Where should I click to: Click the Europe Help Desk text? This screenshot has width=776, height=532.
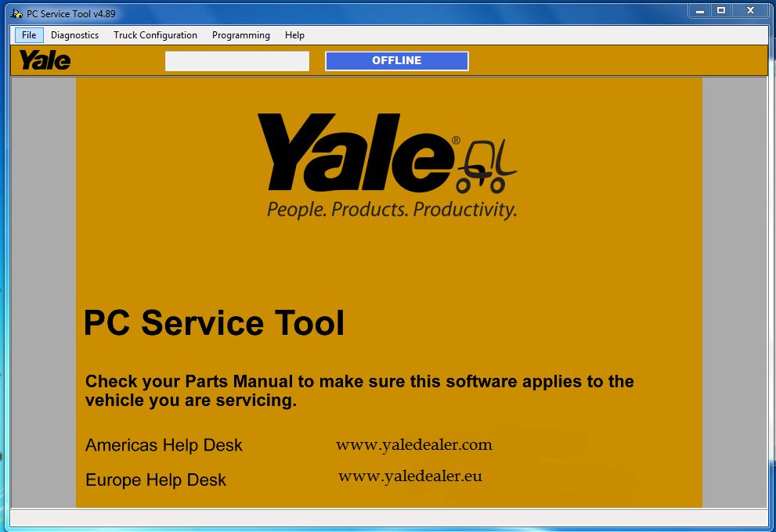[156, 480]
